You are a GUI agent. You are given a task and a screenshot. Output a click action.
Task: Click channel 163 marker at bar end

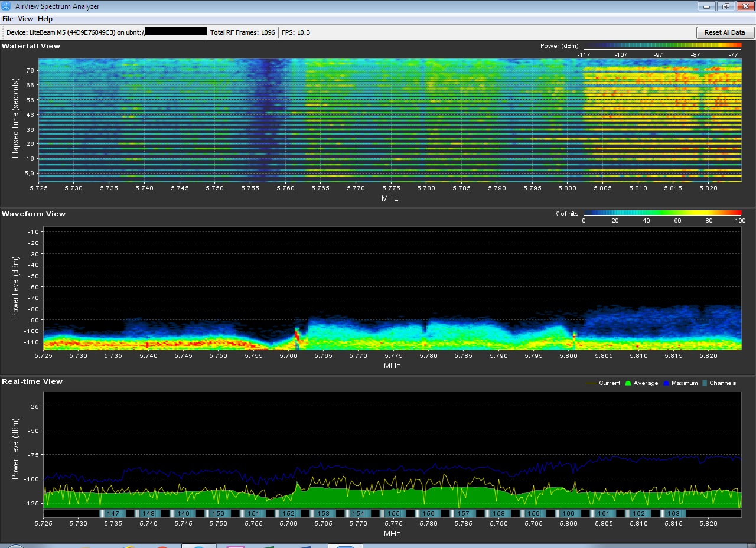673,514
